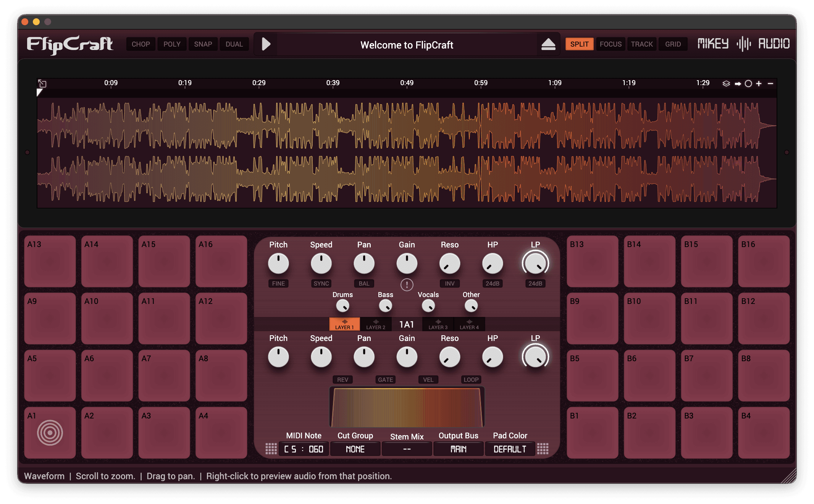This screenshot has width=814, height=504.
Task: Open the Pad Color DEFAULT selector
Action: tap(510, 449)
